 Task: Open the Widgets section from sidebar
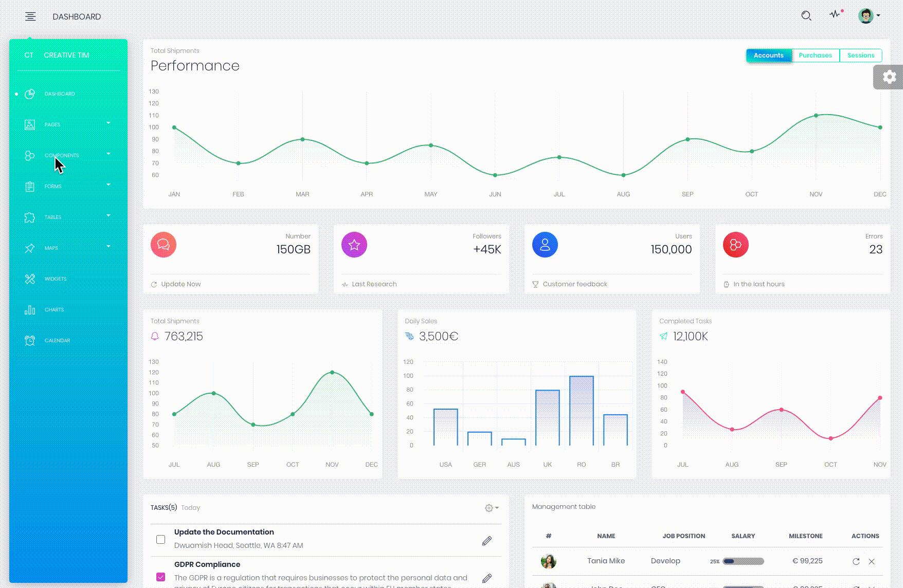pos(56,279)
